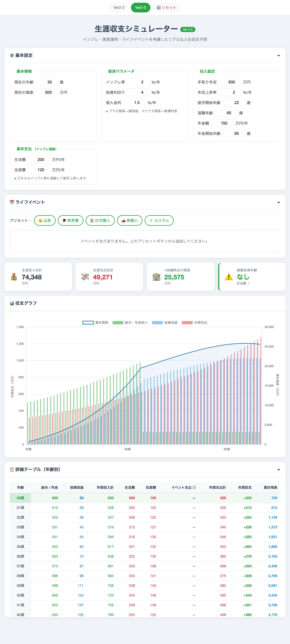The width and height of the screenshot is (290, 644).
Task: Edit the 生活費 field
Action: pos(39,159)
